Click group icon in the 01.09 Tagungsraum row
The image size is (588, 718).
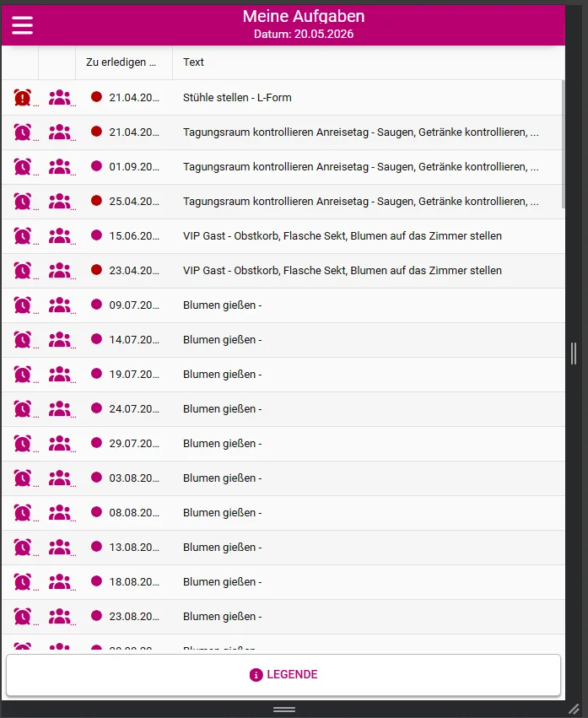(60, 167)
